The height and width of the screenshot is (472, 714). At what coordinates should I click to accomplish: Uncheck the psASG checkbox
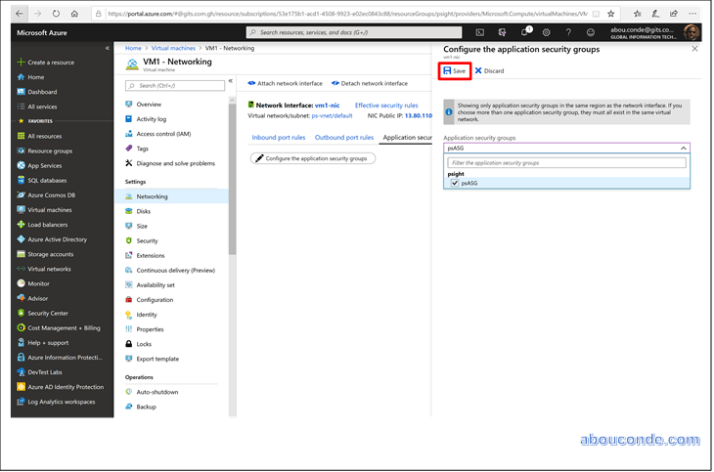coord(455,183)
